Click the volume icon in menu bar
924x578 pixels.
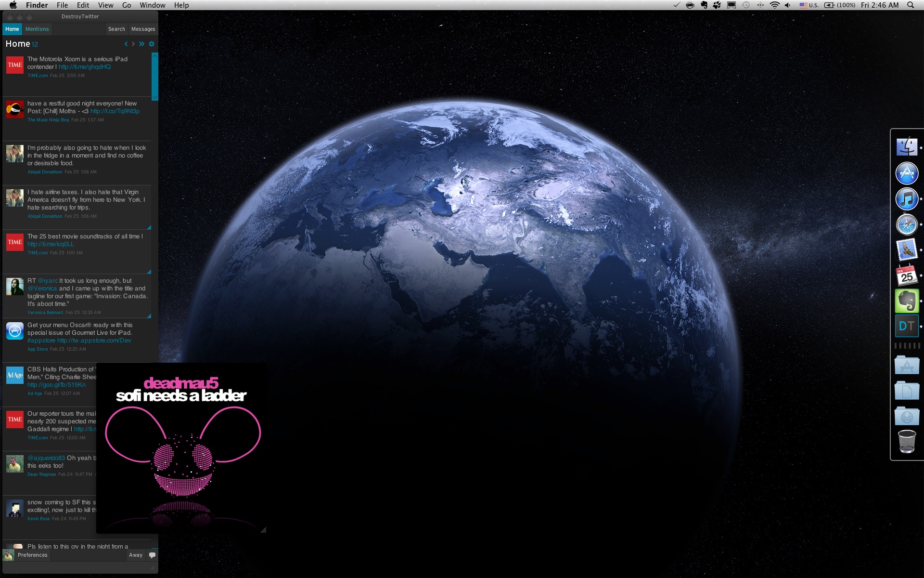coord(787,5)
